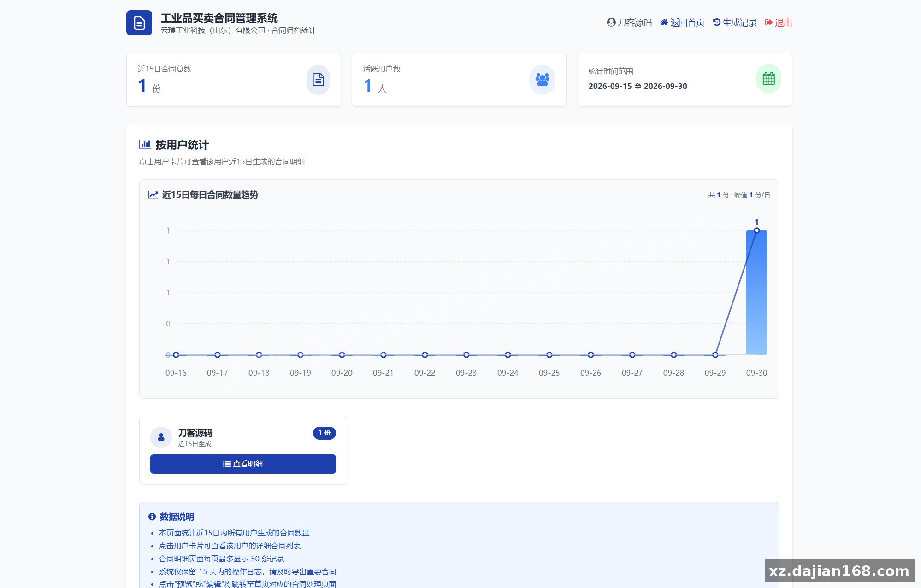The height and width of the screenshot is (588, 921).
Task: Click the data point above 09-23
Action: pos(466,355)
